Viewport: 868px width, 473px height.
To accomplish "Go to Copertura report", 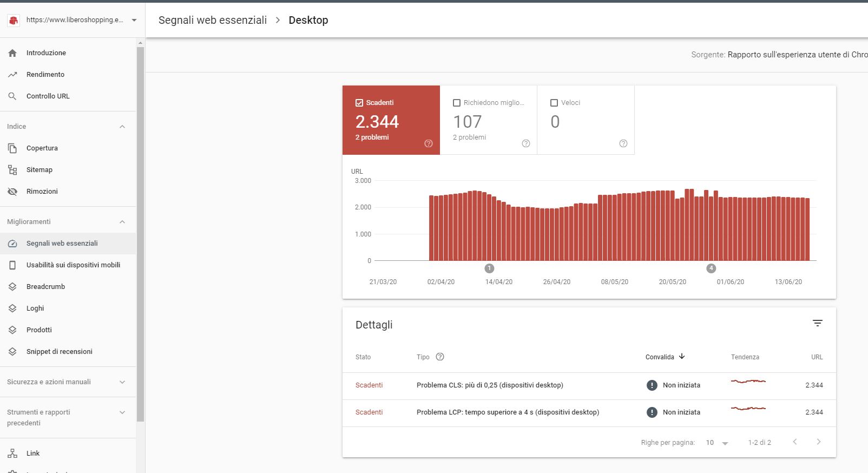I will (x=42, y=148).
